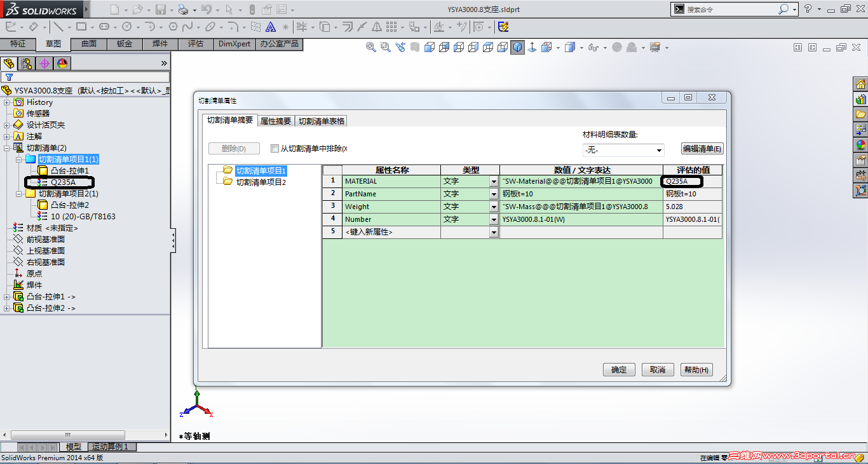The width and height of the screenshot is (868, 464).
Task: Click the Hide/Show Items glasses icon
Action: click(593, 47)
